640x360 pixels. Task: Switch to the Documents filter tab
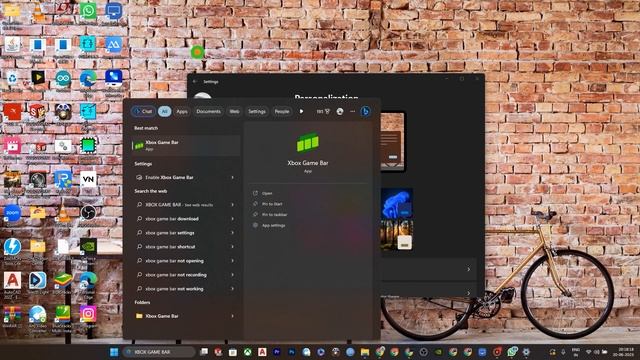(x=208, y=111)
